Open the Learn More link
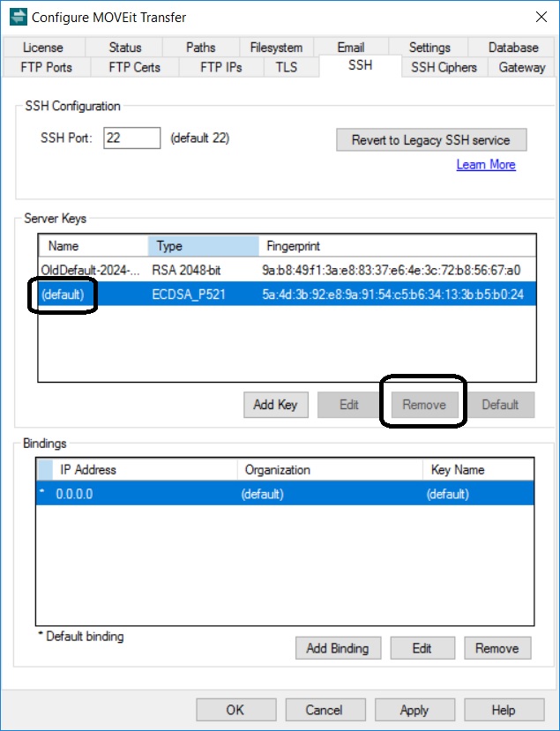Image resolution: width=560 pixels, height=731 pixels. [486, 165]
